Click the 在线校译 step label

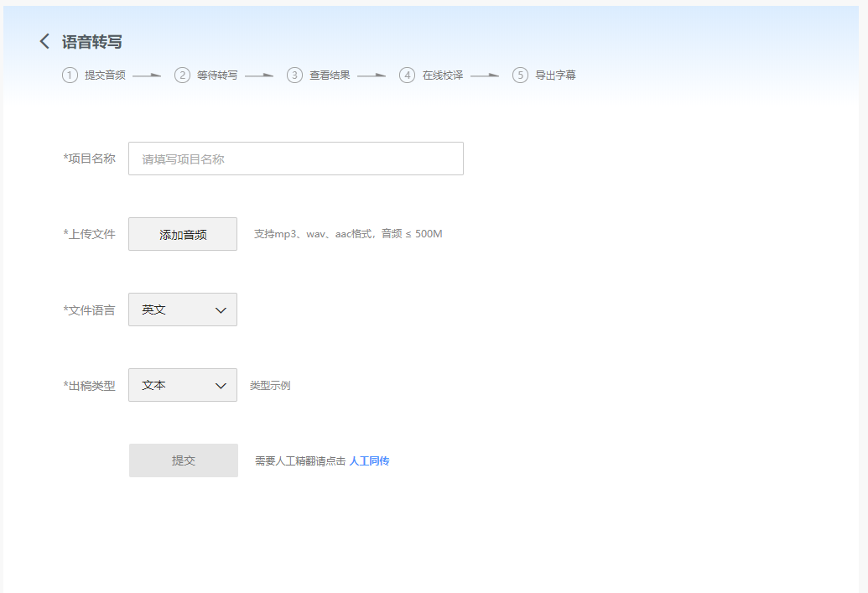coord(443,75)
